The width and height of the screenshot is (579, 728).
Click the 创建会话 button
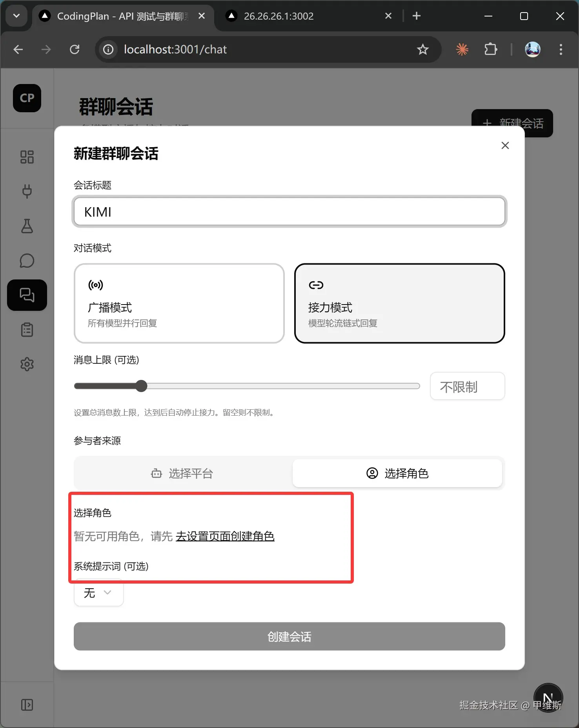289,637
